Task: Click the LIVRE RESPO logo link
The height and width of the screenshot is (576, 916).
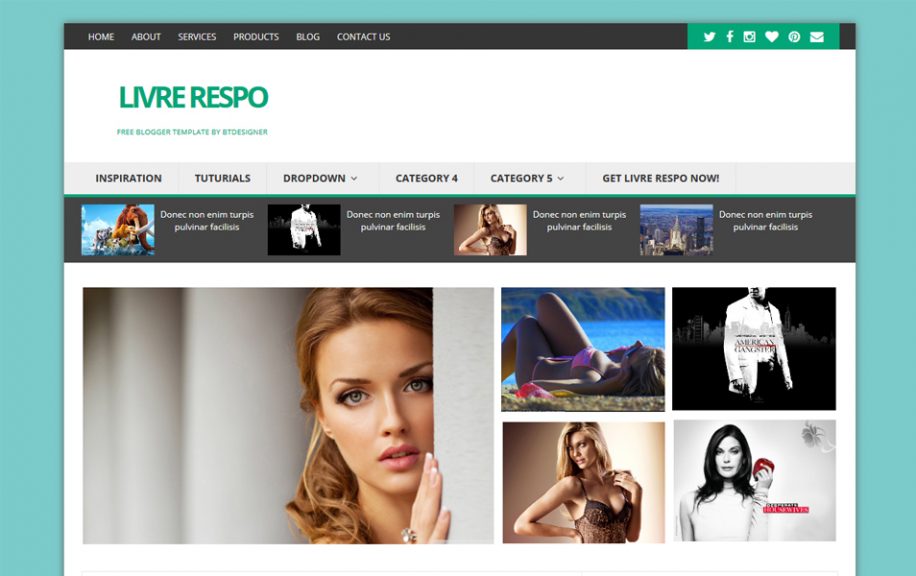Action: 193,96
